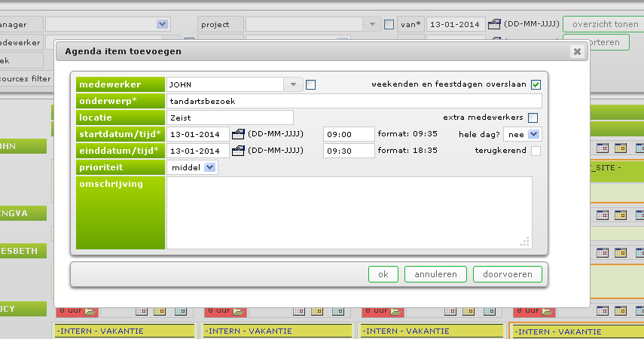Click the green 'omschrijving' label
This screenshot has width=644, height=339.
(x=121, y=212)
